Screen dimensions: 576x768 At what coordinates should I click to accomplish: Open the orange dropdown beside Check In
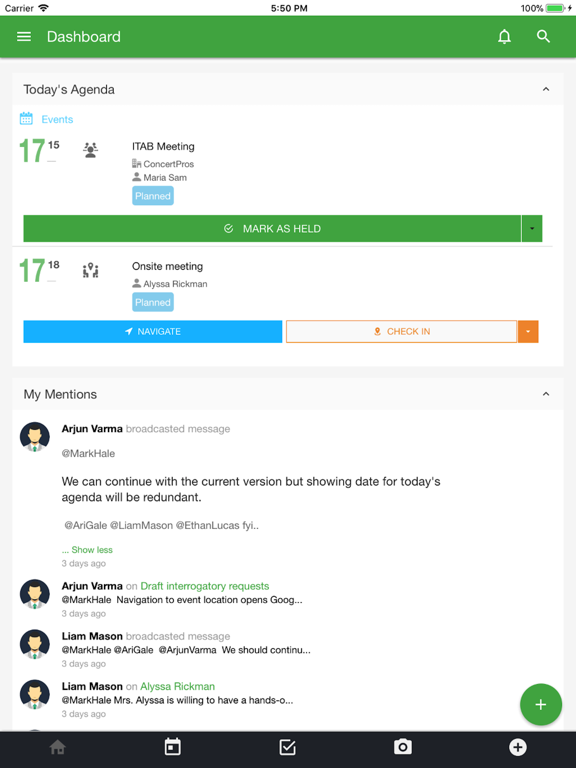(528, 332)
